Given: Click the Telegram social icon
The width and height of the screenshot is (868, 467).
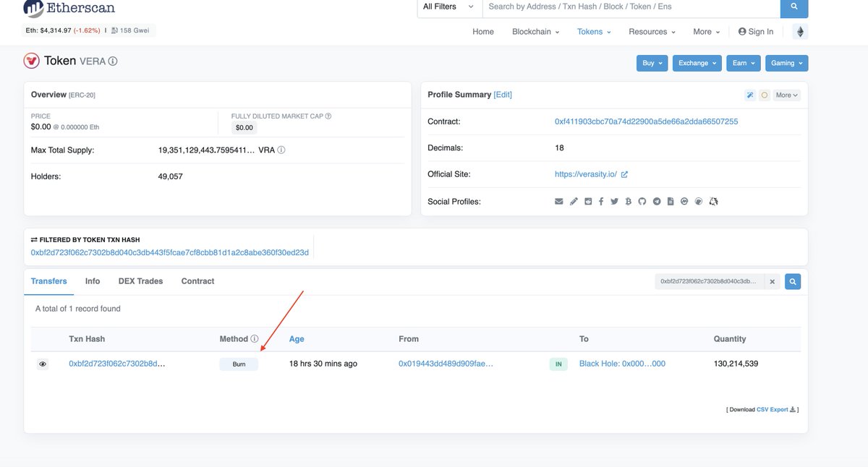Looking at the screenshot, I should point(657,202).
